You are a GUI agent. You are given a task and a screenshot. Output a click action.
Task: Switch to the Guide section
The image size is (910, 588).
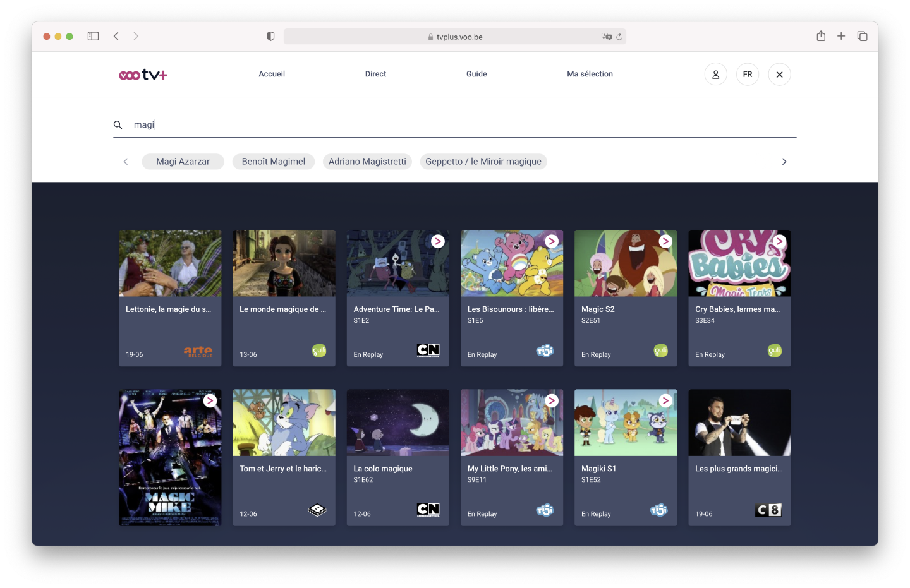[x=476, y=74]
